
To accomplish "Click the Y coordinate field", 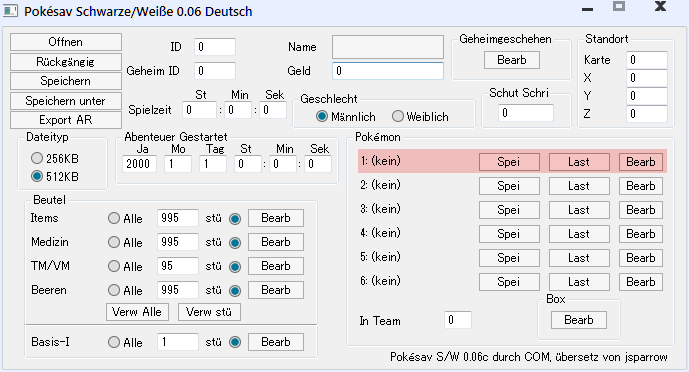I will pos(647,96).
